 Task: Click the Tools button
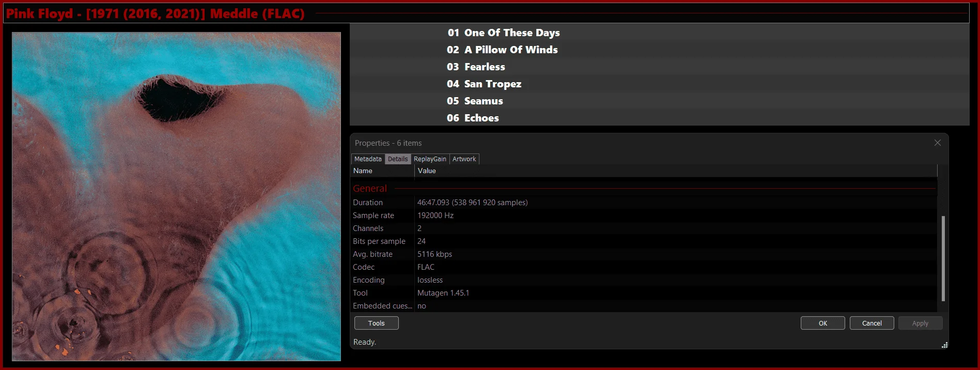[x=376, y=323]
